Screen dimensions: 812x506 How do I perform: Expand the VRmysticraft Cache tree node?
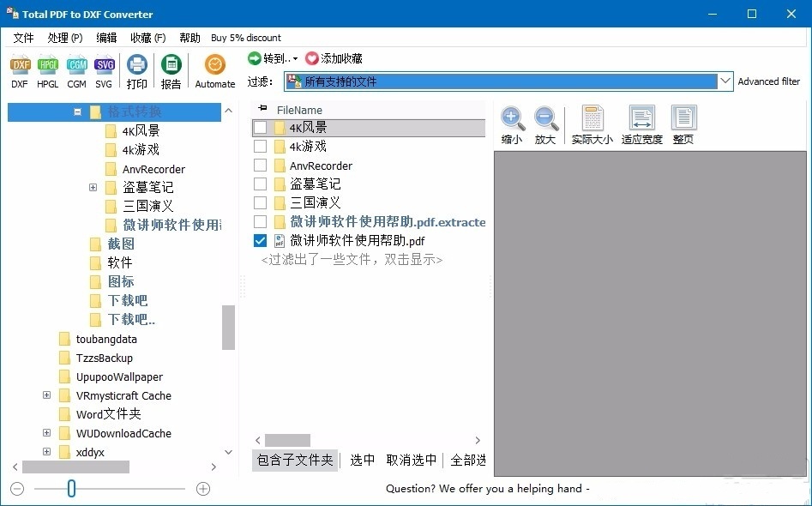coord(46,395)
